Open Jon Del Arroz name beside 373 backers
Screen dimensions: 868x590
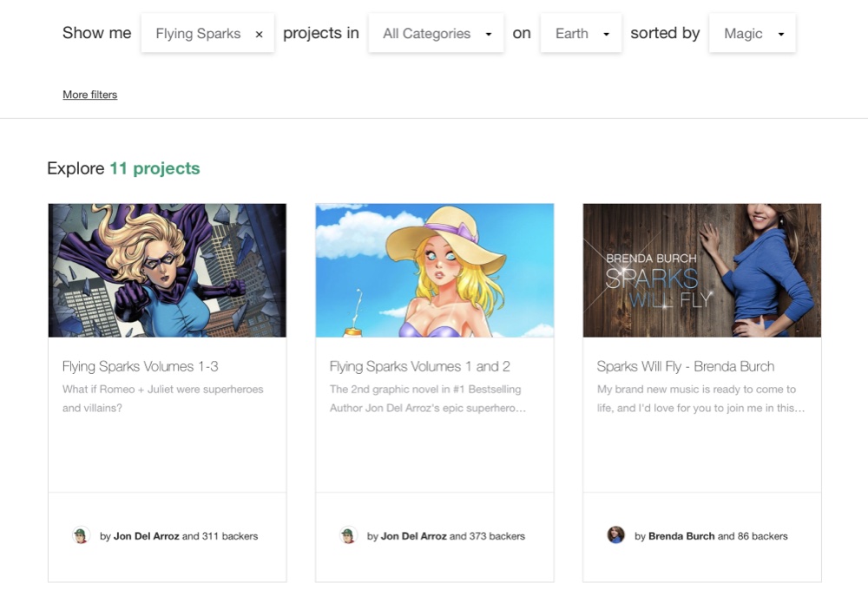[x=413, y=536]
